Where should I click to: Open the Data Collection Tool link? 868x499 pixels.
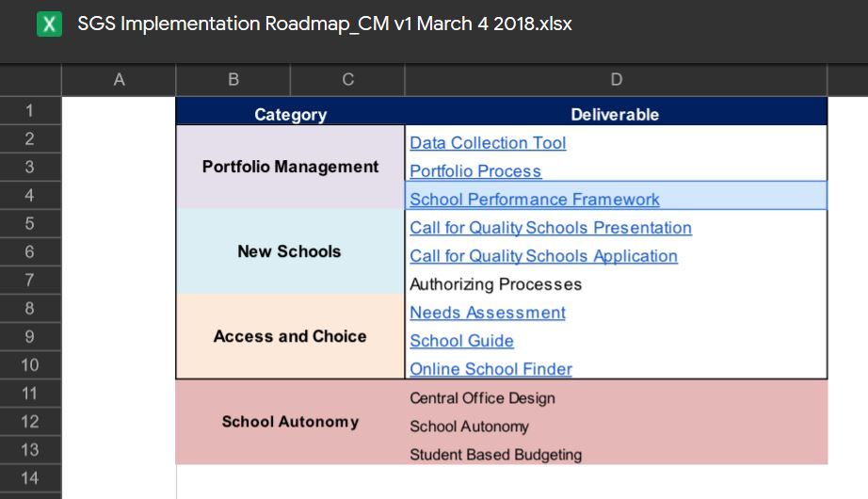(x=488, y=143)
